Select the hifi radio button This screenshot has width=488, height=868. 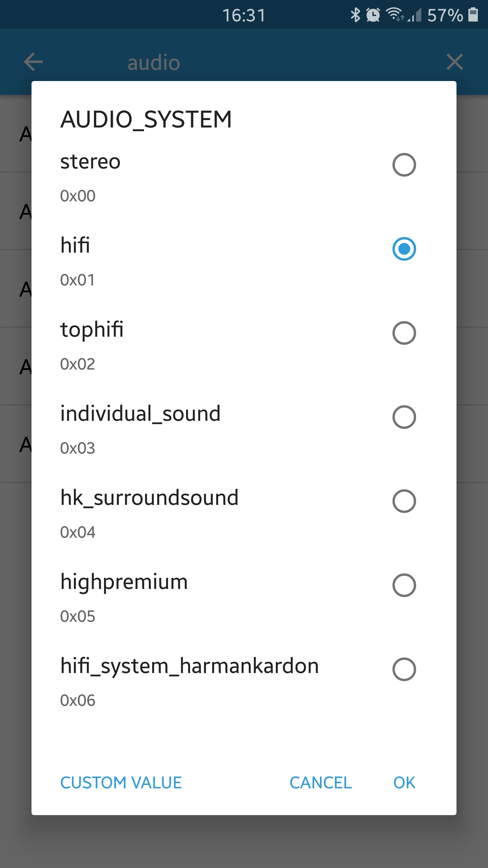pos(404,249)
